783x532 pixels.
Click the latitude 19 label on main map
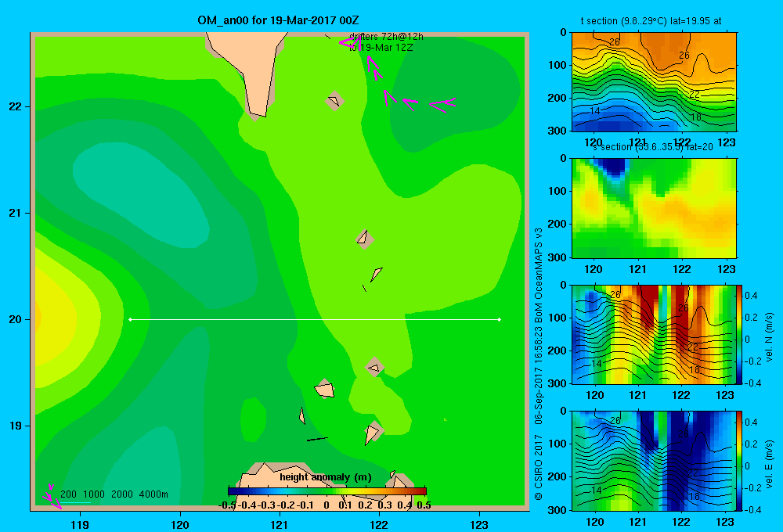tap(15, 426)
